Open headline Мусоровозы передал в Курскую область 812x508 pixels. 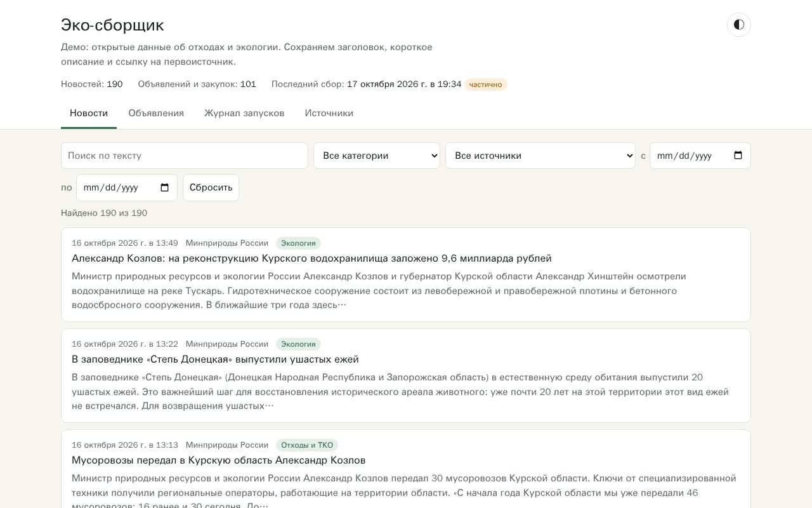[x=218, y=460]
